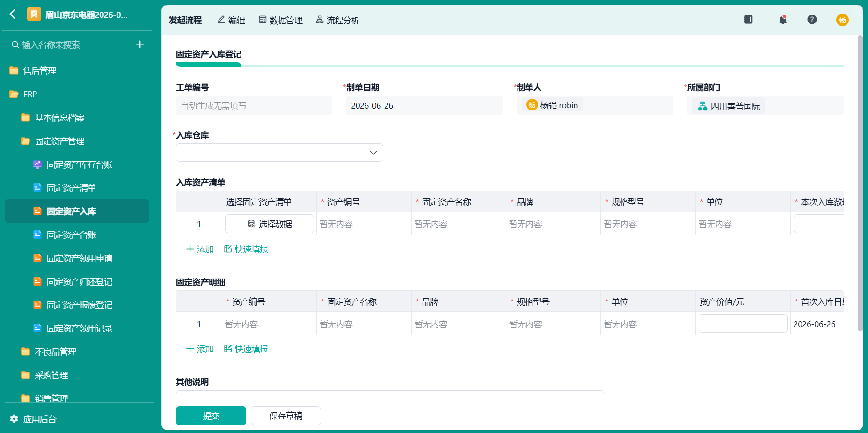Click the 其他说明 text area

click(390, 396)
